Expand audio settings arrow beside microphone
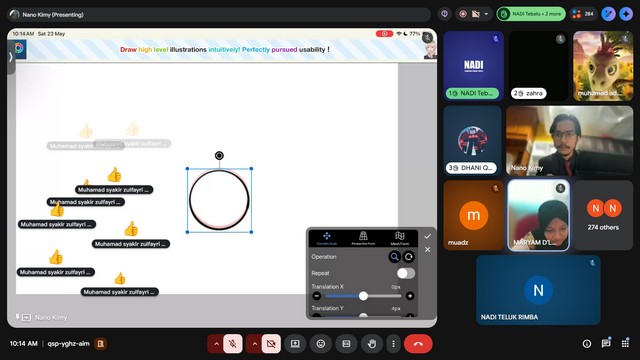The height and width of the screenshot is (360, 640). (x=216, y=344)
